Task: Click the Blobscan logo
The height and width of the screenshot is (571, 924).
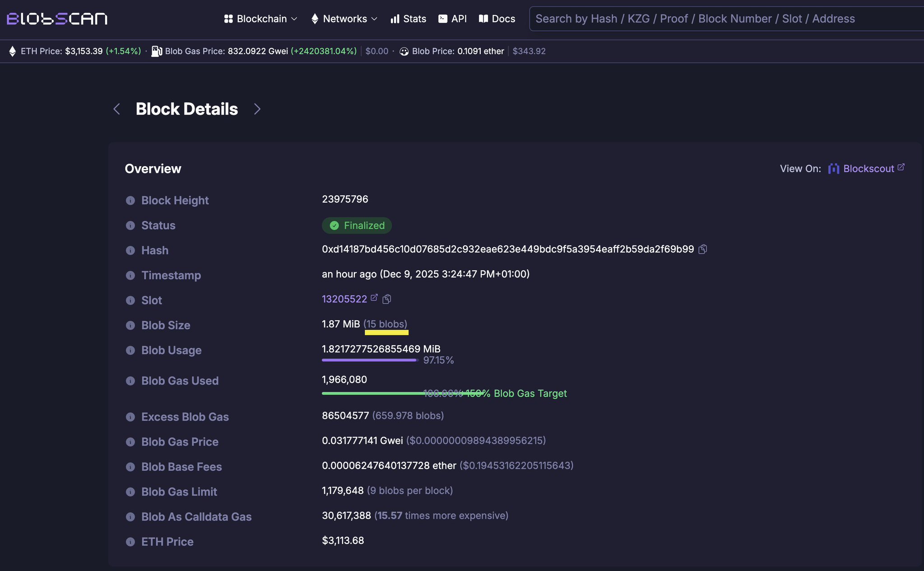Action: tap(57, 19)
